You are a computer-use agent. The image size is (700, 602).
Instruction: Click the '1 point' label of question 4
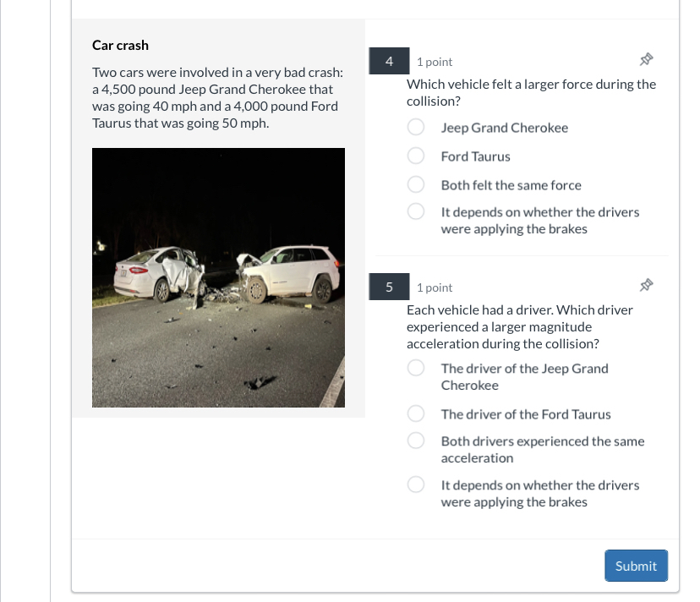(435, 62)
